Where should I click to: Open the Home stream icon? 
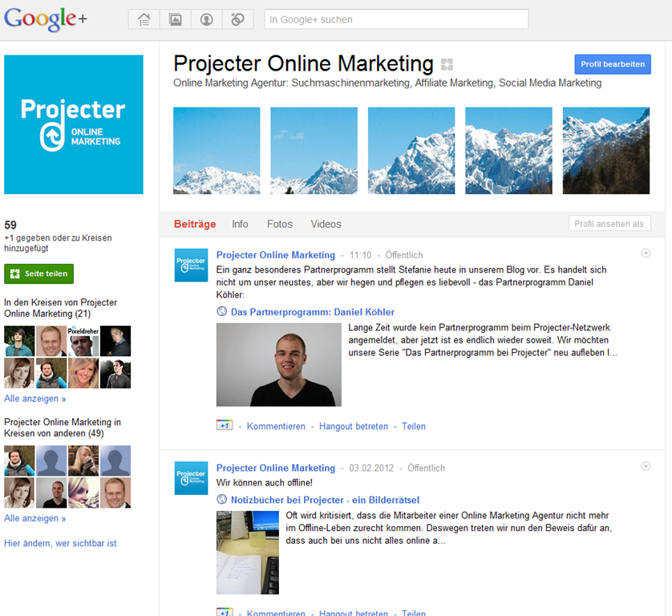[x=144, y=19]
